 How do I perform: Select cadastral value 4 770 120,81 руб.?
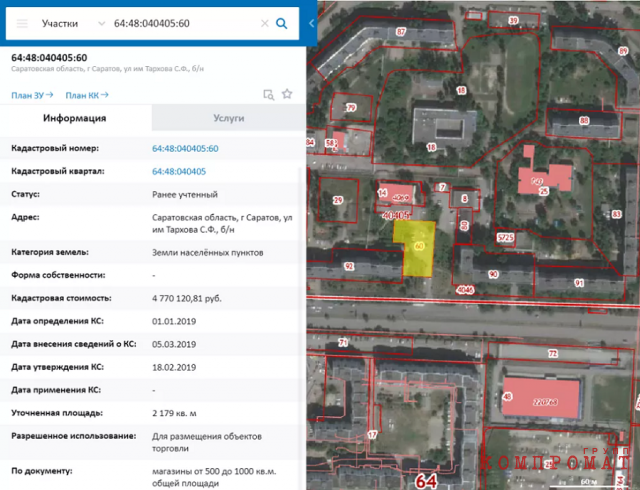click(x=187, y=298)
